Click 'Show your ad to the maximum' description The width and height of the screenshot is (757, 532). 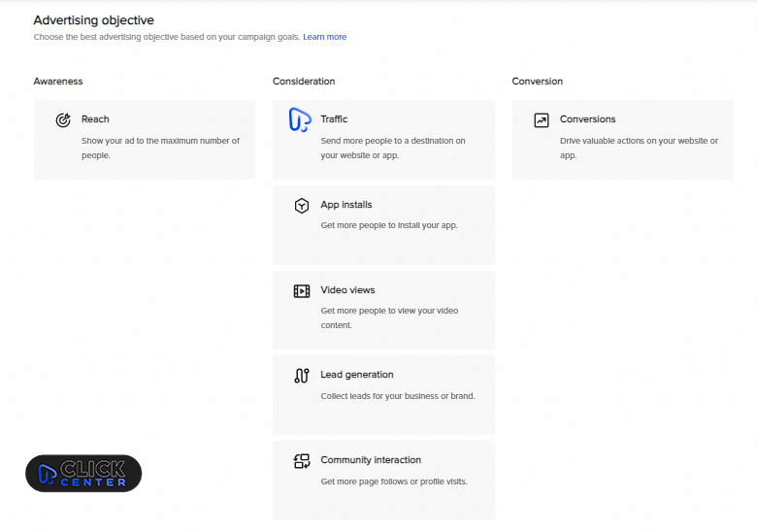pyautogui.click(x=160, y=148)
